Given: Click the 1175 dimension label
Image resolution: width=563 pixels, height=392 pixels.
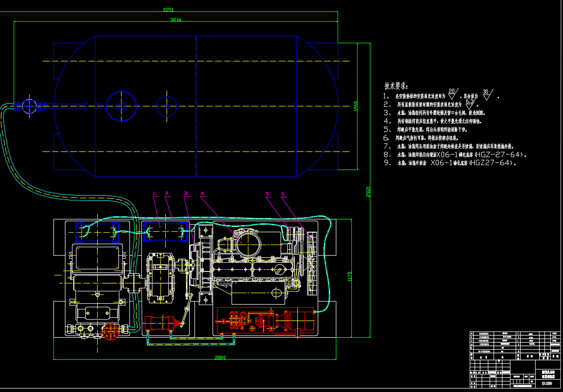Looking at the screenshot, I should click(350, 277).
